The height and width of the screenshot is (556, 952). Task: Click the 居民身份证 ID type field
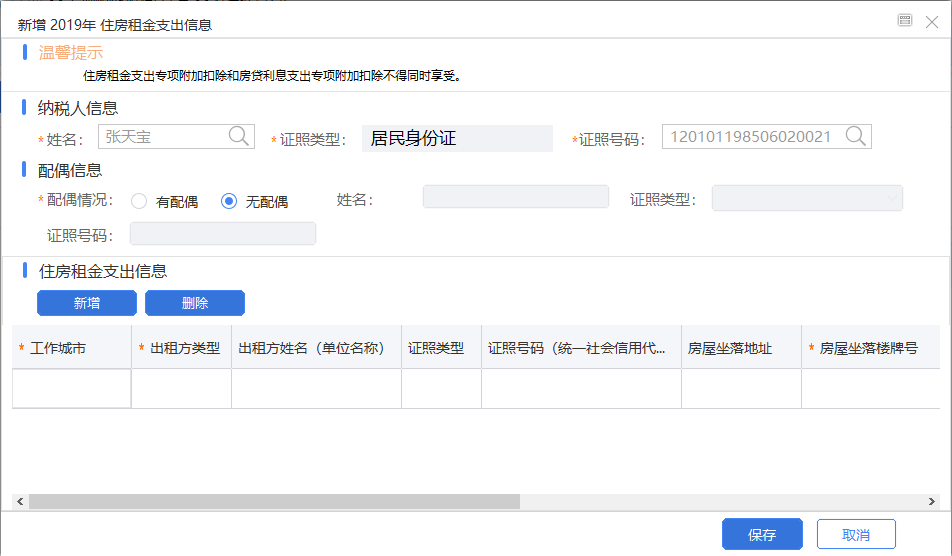pyautogui.click(x=457, y=138)
